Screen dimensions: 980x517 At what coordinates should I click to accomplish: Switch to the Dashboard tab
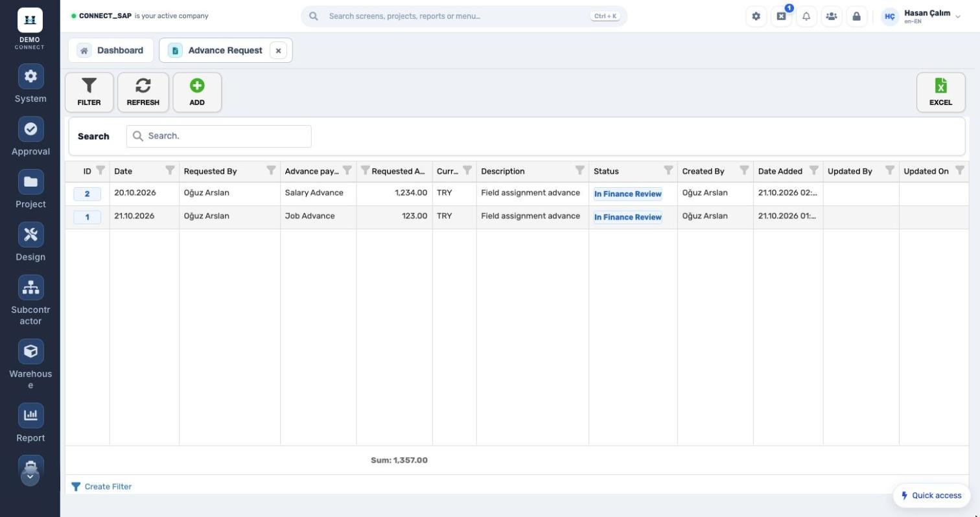tap(111, 51)
